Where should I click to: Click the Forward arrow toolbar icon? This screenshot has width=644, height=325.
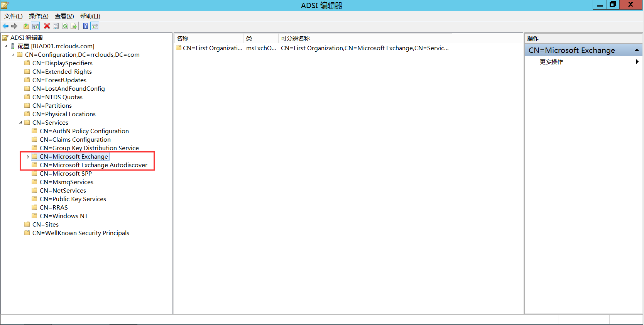(14, 26)
